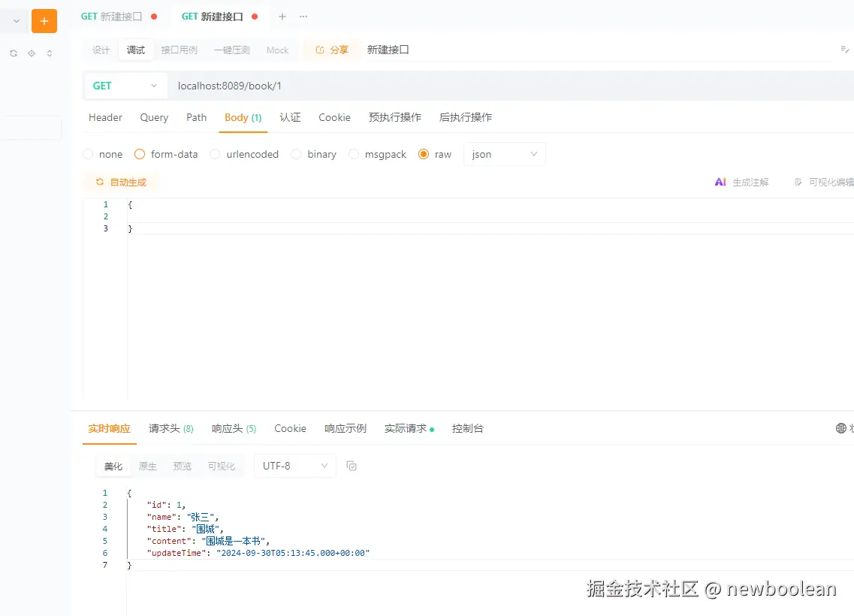The width and height of the screenshot is (854, 616).
Task: Open the 实际请求 tab
Action: click(409, 429)
